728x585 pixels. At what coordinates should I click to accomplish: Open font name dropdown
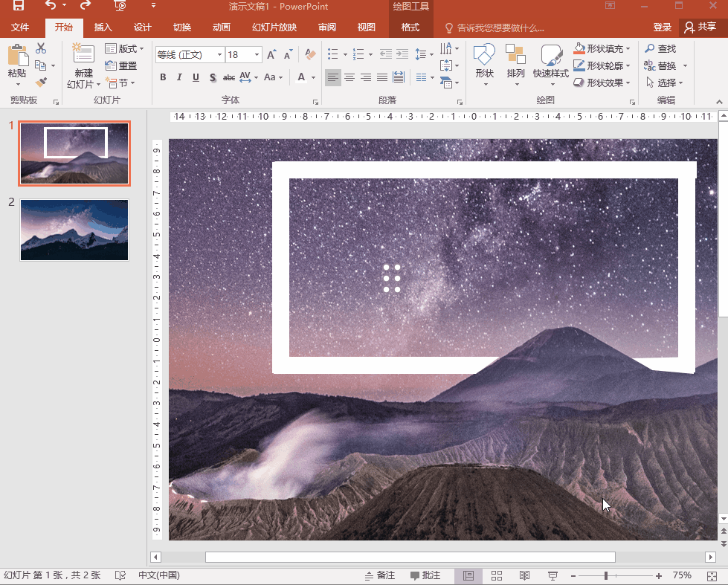point(219,55)
